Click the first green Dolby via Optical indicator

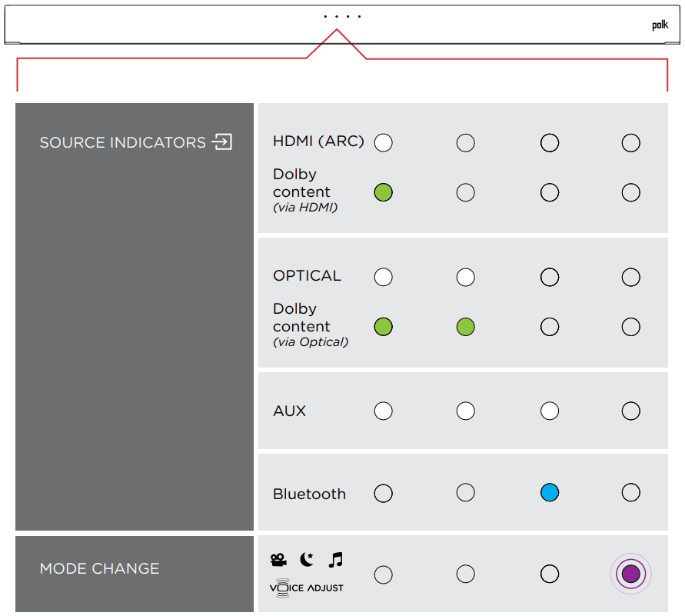click(x=383, y=327)
